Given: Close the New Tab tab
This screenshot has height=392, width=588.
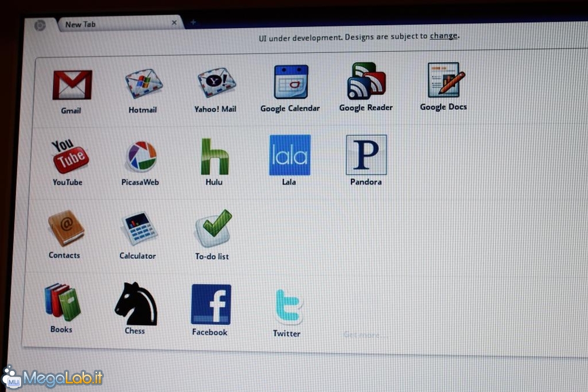Looking at the screenshot, I should (175, 22).
